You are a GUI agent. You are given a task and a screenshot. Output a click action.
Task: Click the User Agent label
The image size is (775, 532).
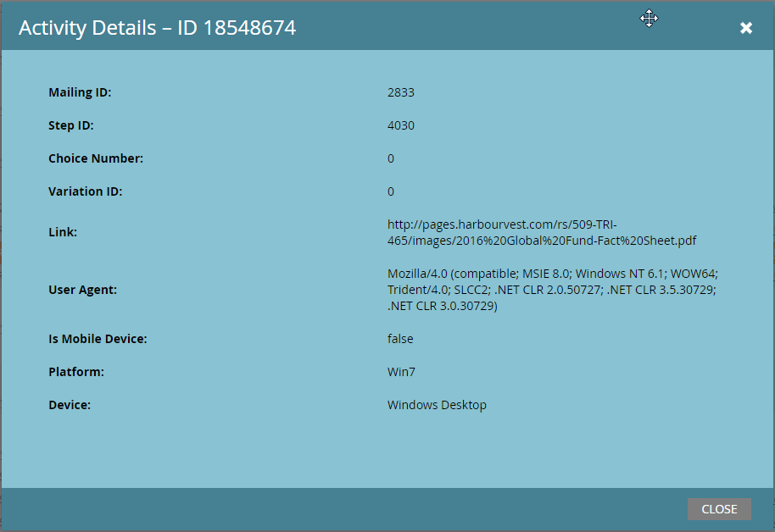tap(82, 290)
